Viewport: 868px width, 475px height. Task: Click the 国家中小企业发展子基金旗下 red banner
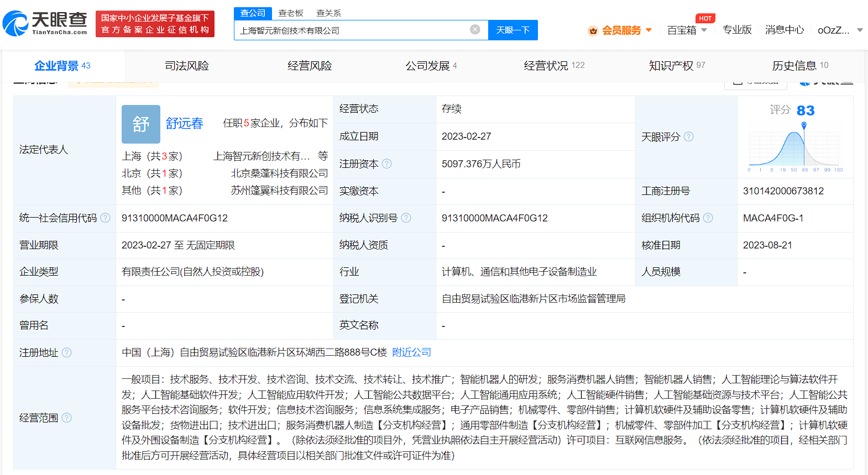155,24
